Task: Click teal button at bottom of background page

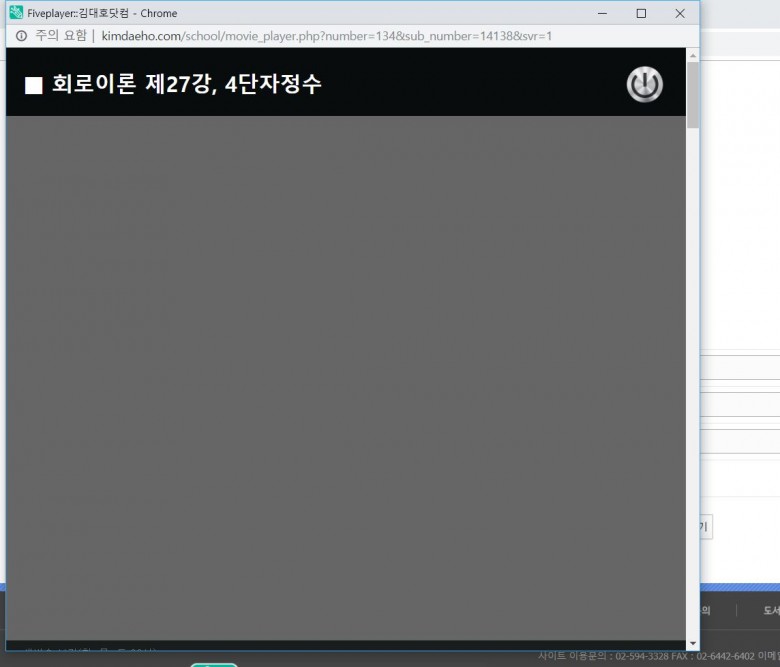Action: pos(214,663)
